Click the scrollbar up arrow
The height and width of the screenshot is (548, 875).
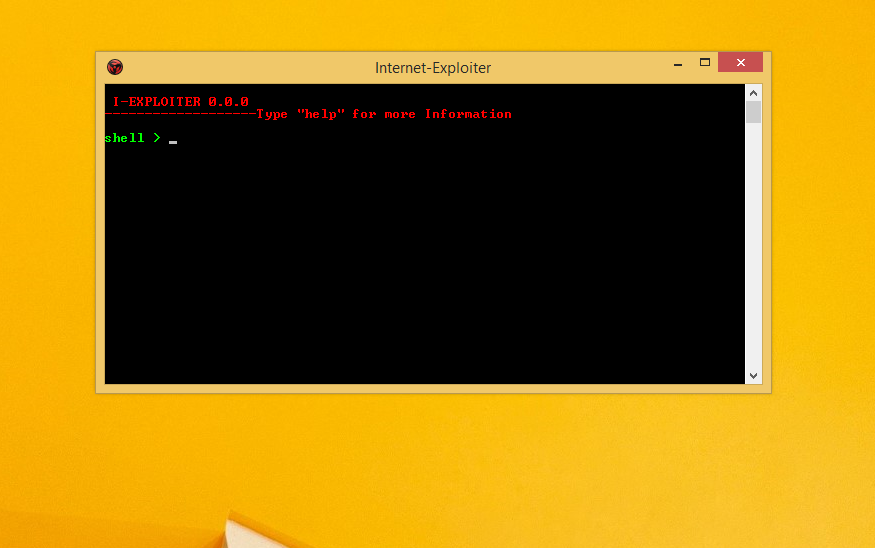coord(753,93)
